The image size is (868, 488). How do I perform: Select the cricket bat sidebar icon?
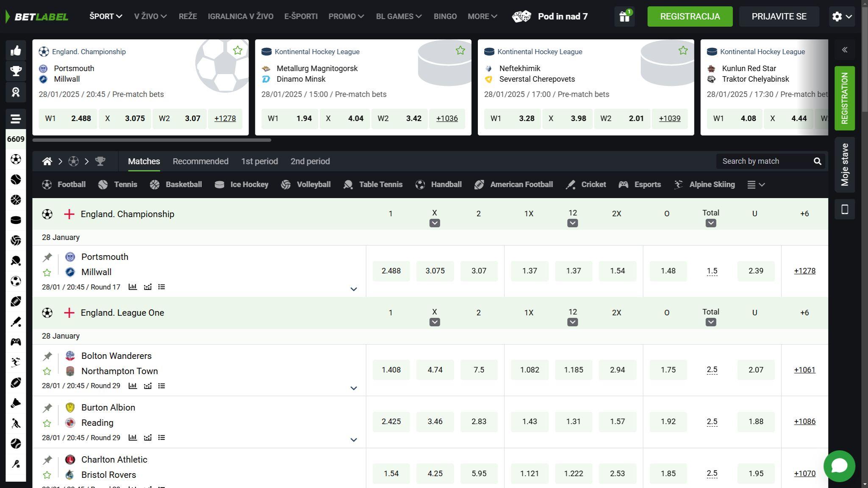click(x=16, y=322)
